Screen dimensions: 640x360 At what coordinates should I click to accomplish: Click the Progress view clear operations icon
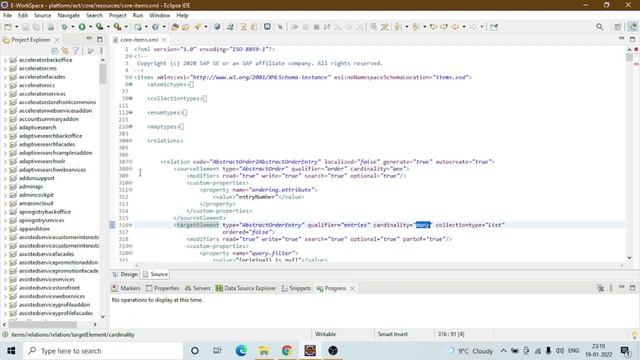point(600,288)
